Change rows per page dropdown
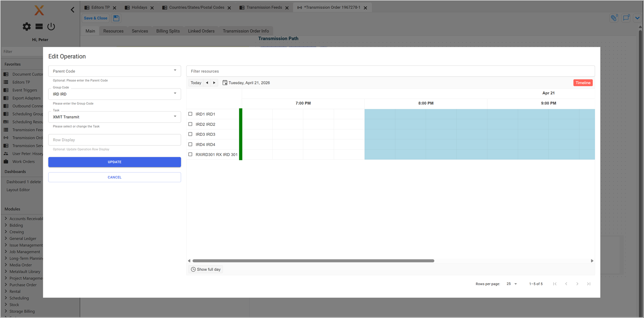644x318 pixels. [x=512, y=284]
